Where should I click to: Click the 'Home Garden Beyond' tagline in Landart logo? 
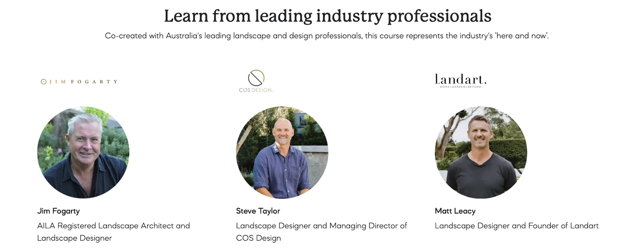tap(460, 87)
